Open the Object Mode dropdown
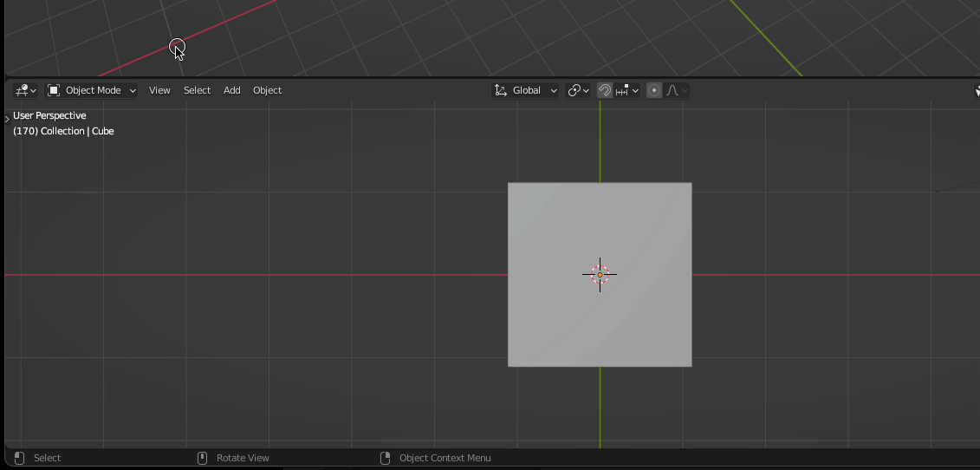Viewport: 980px width, 470px height. point(92,90)
